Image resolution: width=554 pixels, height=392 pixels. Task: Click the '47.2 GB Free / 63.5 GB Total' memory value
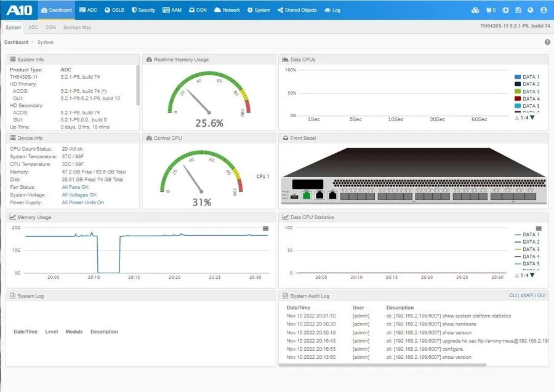[x=94, y=172]
